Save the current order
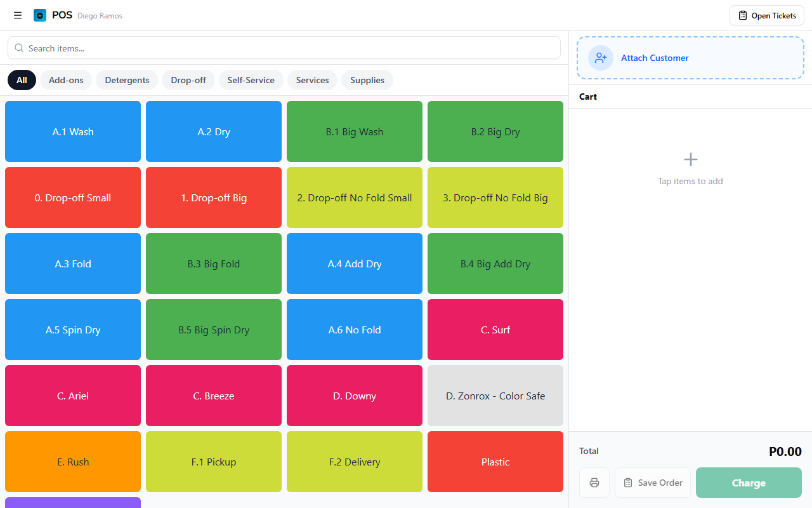The height and width of the screenshot is (508, 812). pyautogui.click(x=653, y=483)
